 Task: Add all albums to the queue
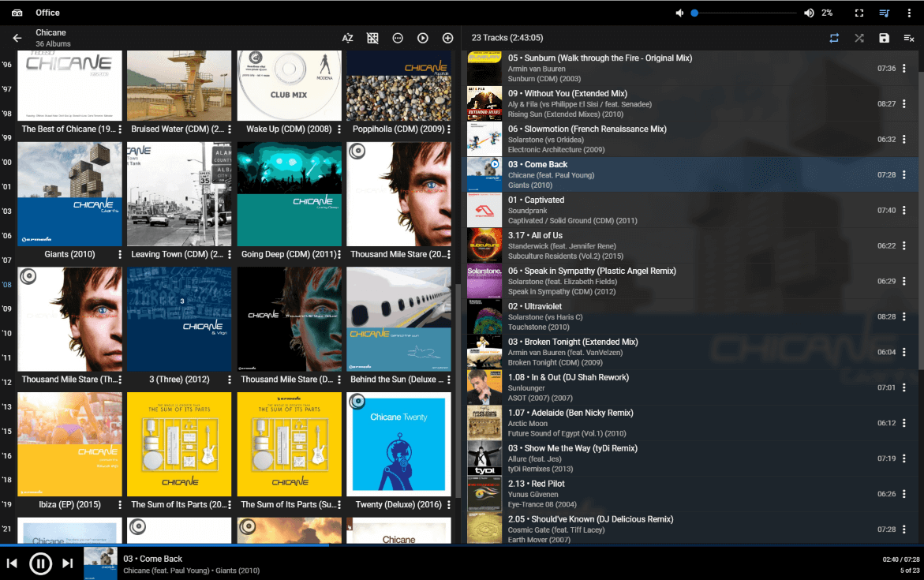tap(448, 39)
